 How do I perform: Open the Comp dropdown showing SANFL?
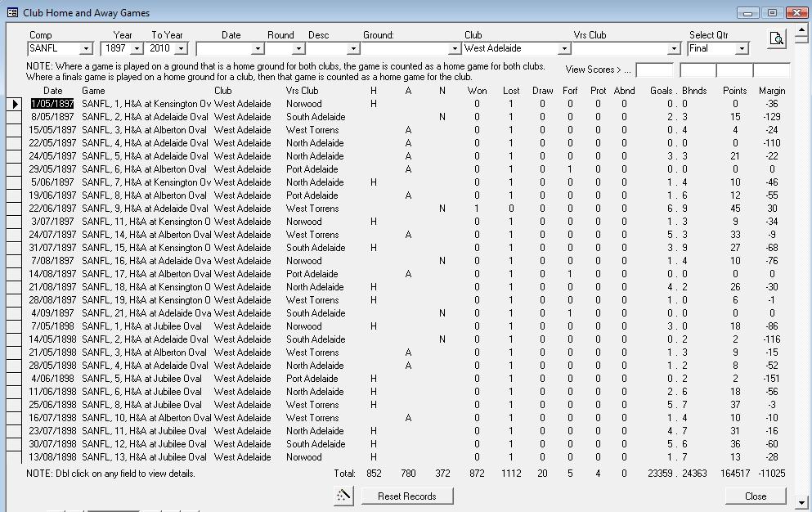(x=86, y=49)
